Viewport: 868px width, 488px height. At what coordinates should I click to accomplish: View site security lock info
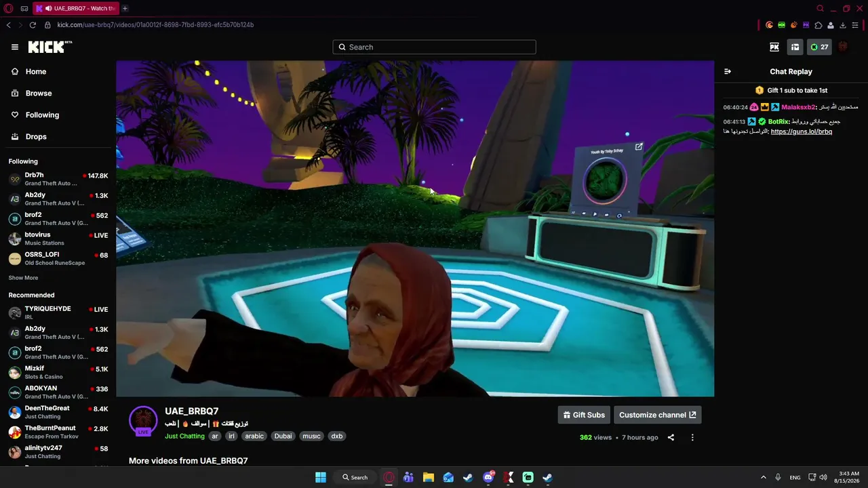(x=47, y=25)
